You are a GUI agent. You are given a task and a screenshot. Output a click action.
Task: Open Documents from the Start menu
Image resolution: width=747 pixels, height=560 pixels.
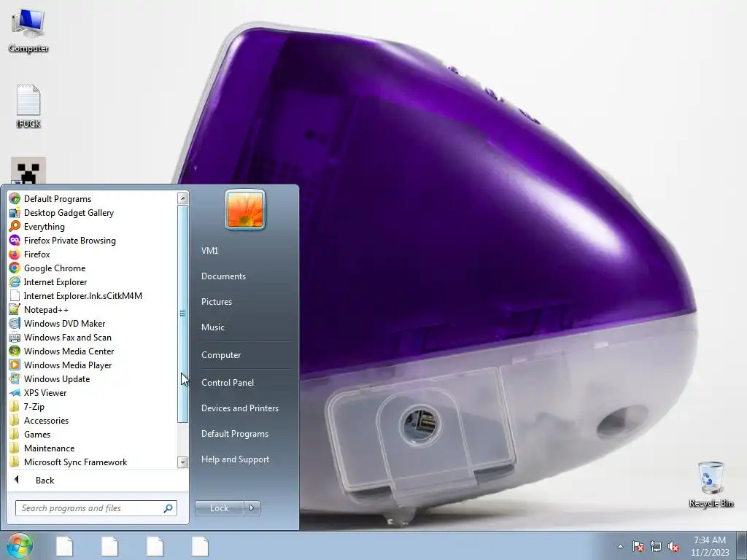click(223, 276)
